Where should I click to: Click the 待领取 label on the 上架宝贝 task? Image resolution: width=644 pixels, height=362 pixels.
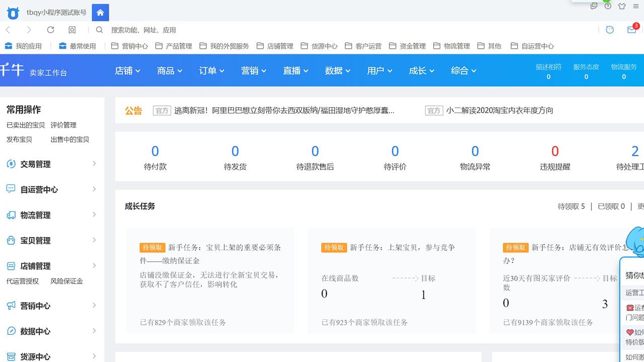[334, 247]
